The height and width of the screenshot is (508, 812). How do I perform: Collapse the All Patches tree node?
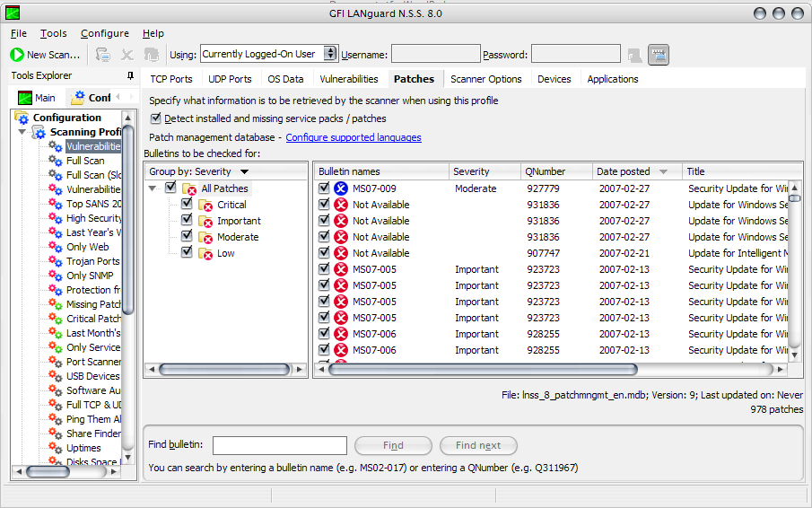pyautogui.click(x=153, y=188)
